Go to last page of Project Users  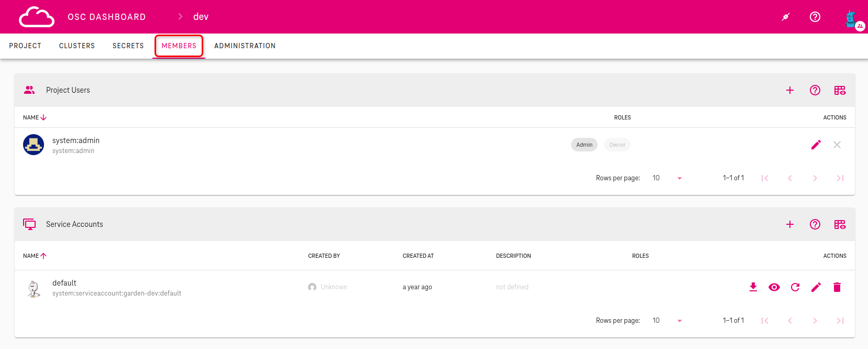(x=840, y=178)
